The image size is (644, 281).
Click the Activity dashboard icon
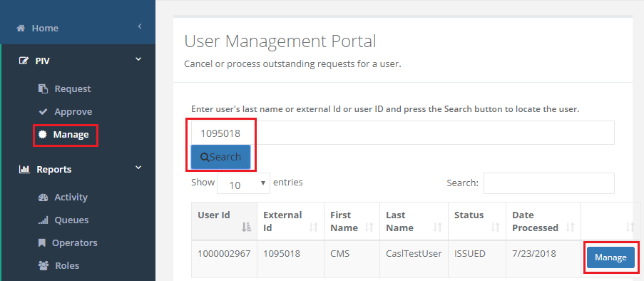[43, 197]
